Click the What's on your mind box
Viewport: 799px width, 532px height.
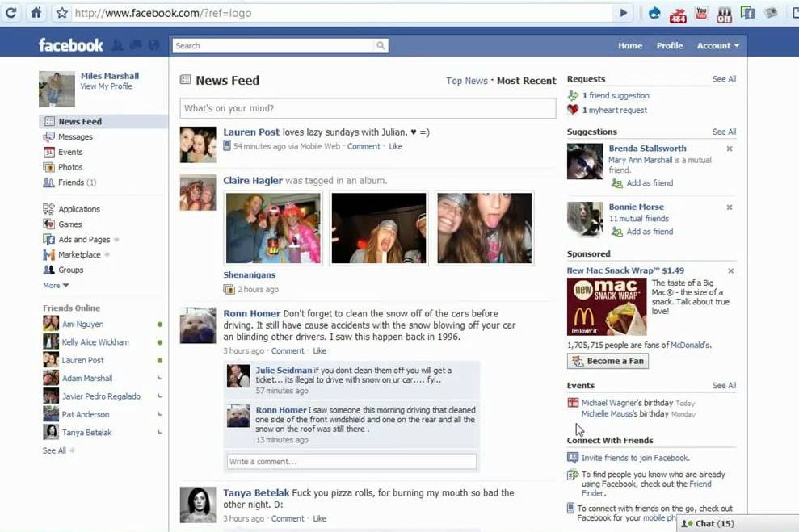tap(368, 108)
